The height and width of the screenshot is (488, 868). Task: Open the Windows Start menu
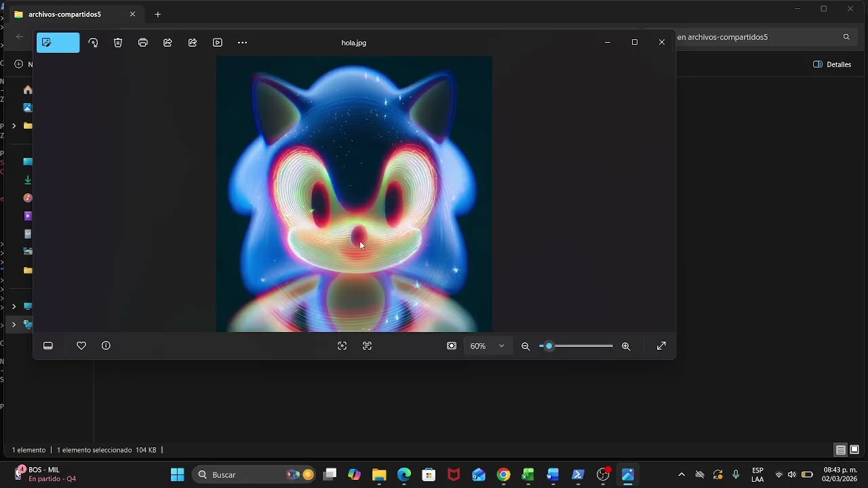(178, 474)
